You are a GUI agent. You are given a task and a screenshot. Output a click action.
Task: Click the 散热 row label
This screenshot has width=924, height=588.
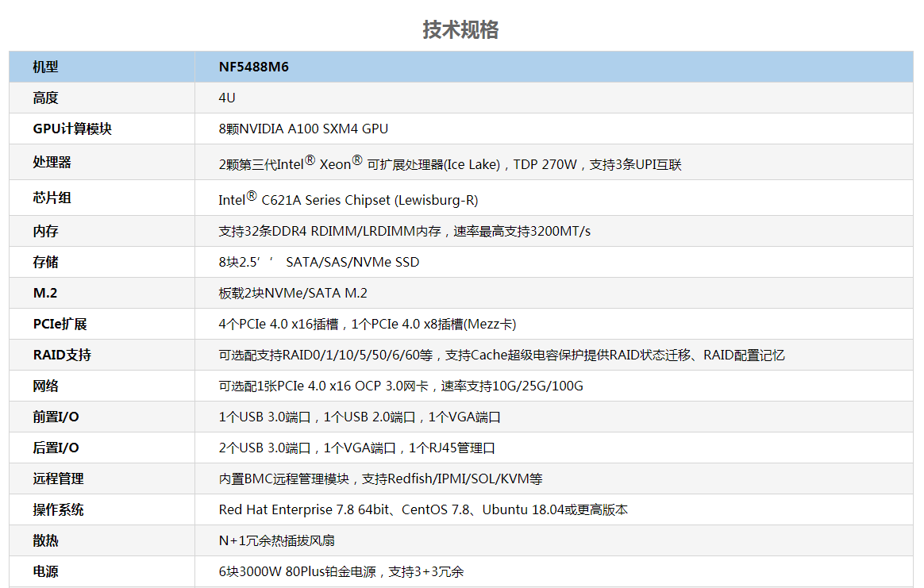point(45,541)
